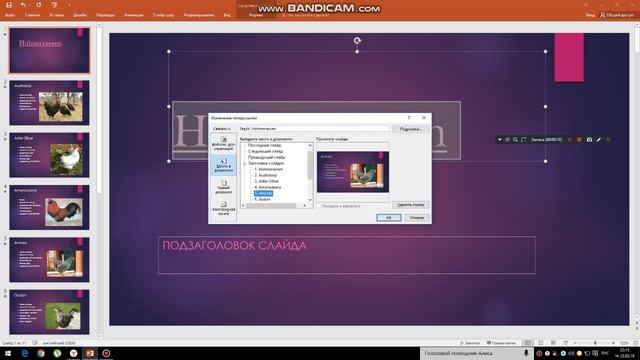
Task: Open Microsoft Edge from the taskbar
Action: tap(24, 353)
